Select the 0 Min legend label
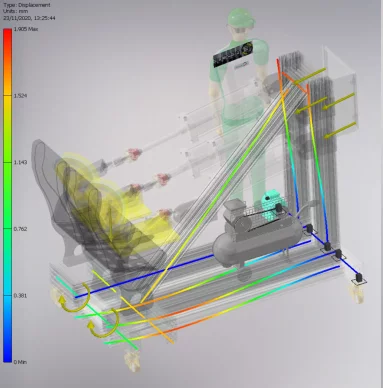383x388 pixels. click(20, 362)
